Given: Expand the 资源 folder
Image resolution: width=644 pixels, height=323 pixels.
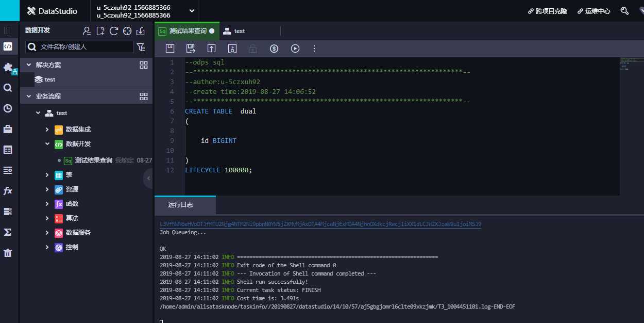Looking at the screenshot, I should pos(47,189).
